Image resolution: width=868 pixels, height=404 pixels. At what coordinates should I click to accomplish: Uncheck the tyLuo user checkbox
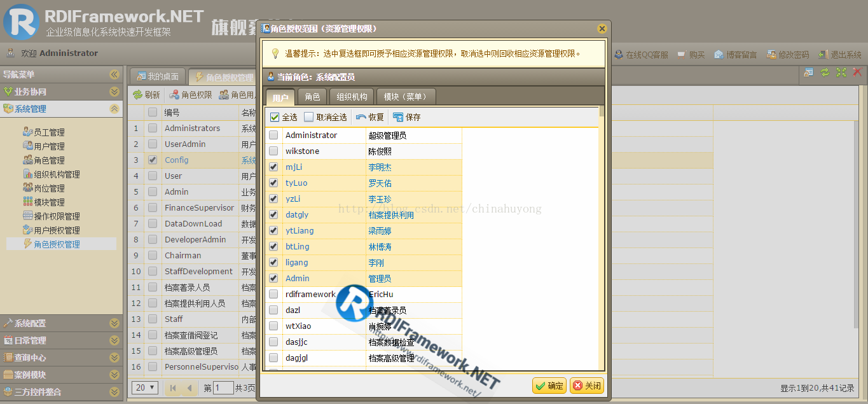pos(273,183)
